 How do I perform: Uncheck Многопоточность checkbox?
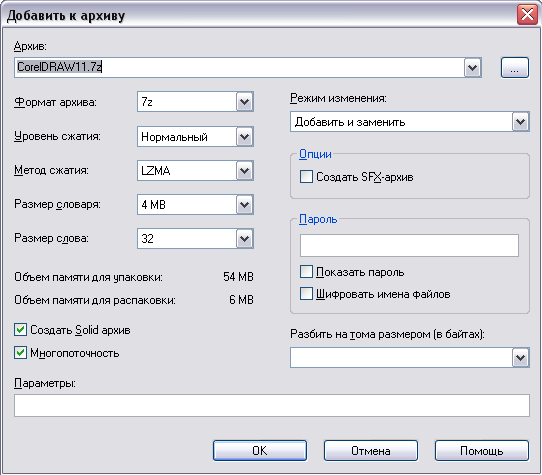tap(20, 353)
